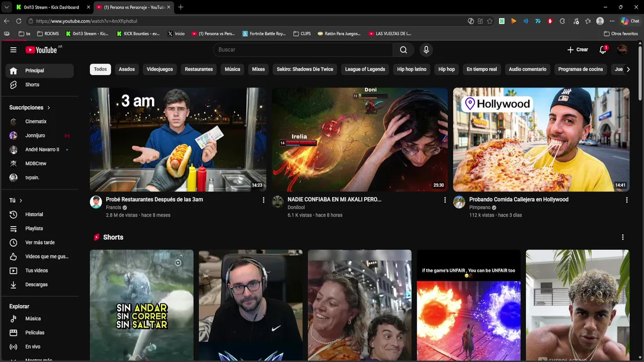Open the SIN ANDAR SIN CORRER short

point(142,305)
